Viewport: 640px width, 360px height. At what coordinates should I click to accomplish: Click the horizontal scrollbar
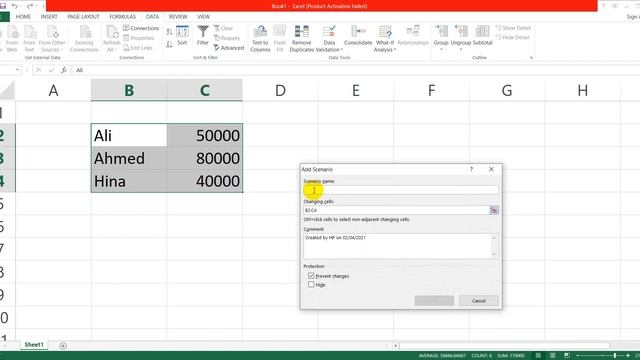(504, 346)
